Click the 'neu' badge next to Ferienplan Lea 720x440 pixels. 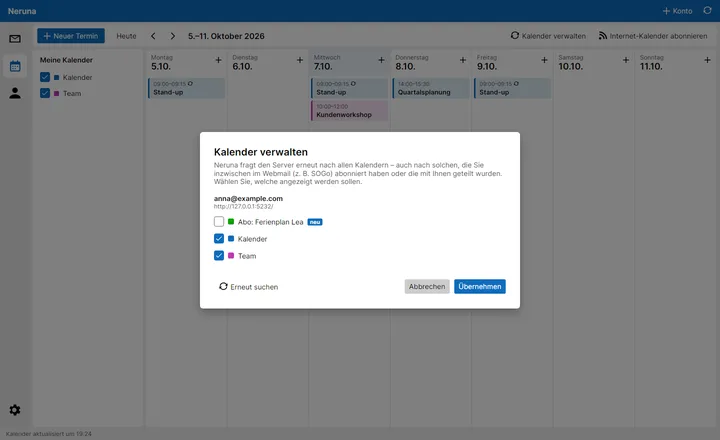[x=315, y=222]
